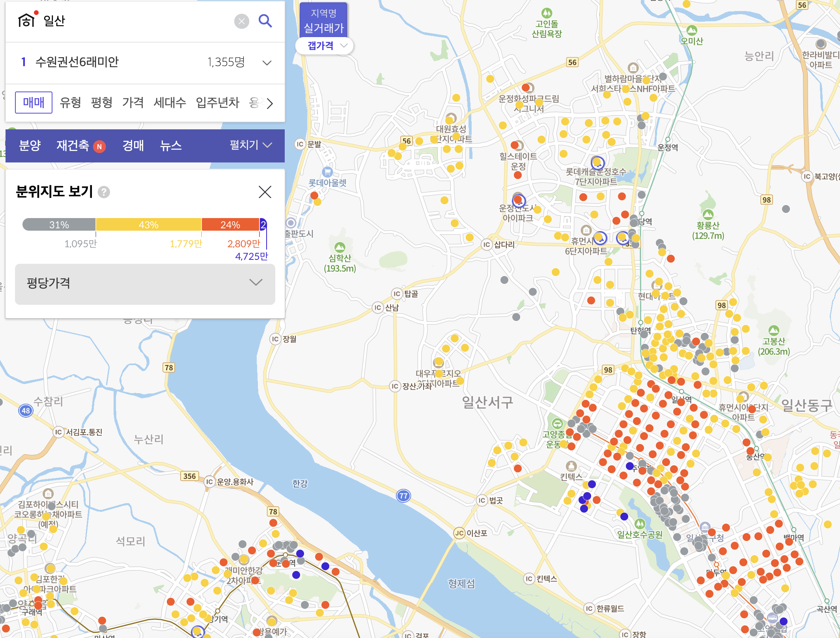The height and width of the screenshot is (638, 840).
Task: Close the 분위지도 보기 panel
Action: pyautogui.click(x=265, y=192)
